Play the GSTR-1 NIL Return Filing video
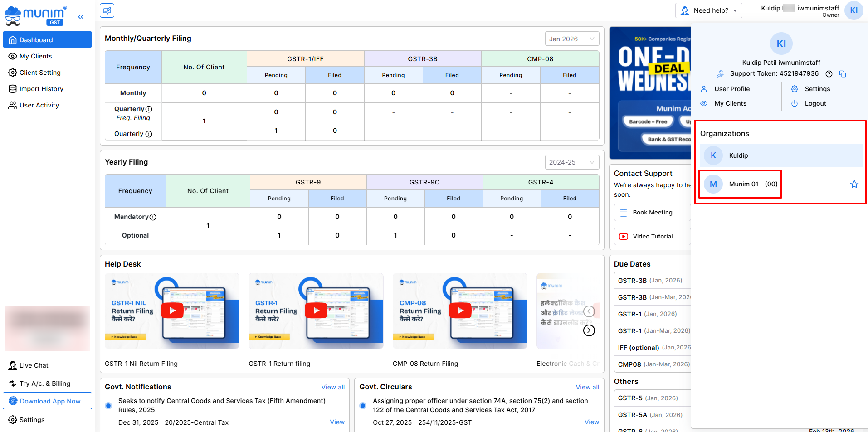This screenshot has height=432, width=868. (x=172, y=311)
